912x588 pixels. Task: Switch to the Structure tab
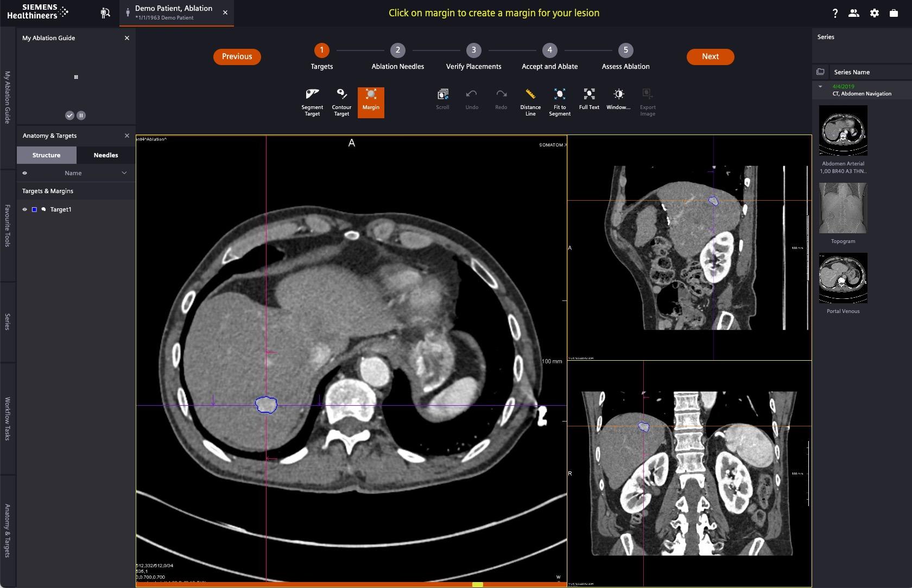click(46, 155)
